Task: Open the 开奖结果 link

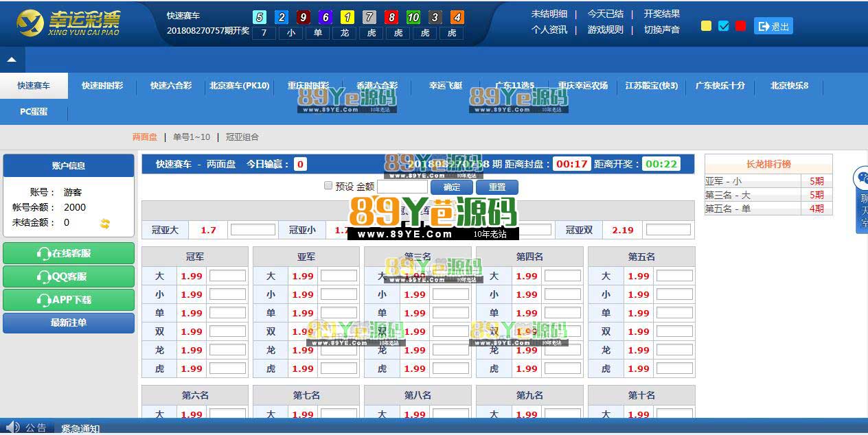Action: point(662,14)
